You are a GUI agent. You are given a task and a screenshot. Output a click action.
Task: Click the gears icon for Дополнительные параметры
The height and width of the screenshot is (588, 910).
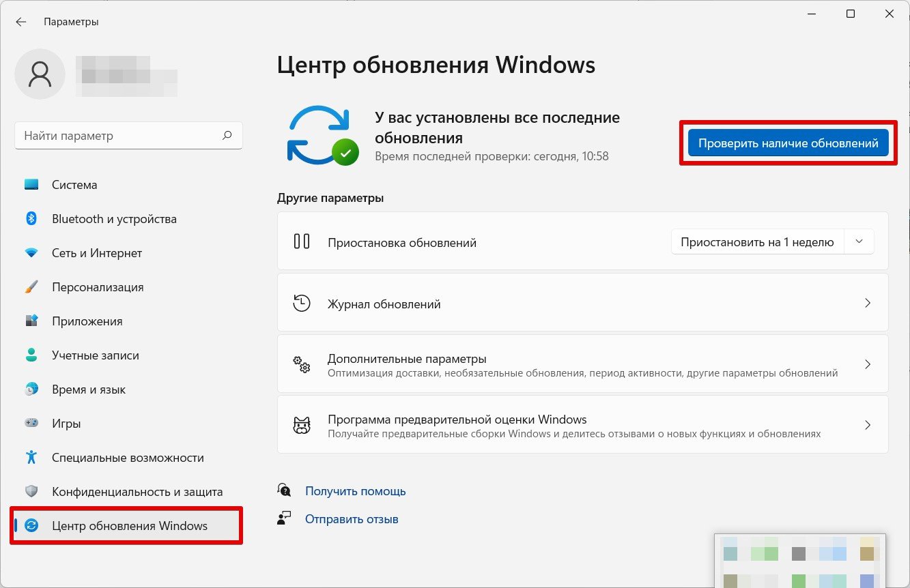[302, 365]
